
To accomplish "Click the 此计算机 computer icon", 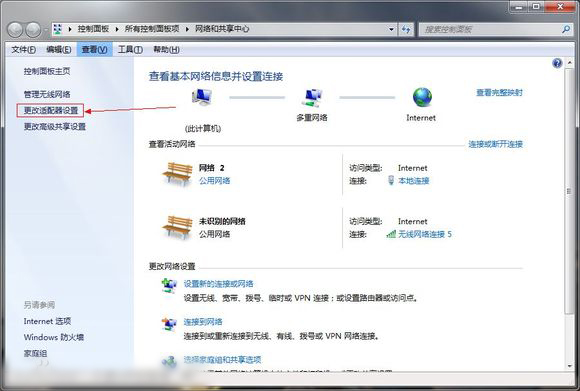I will pyautogui.click(x=202, y=98).
